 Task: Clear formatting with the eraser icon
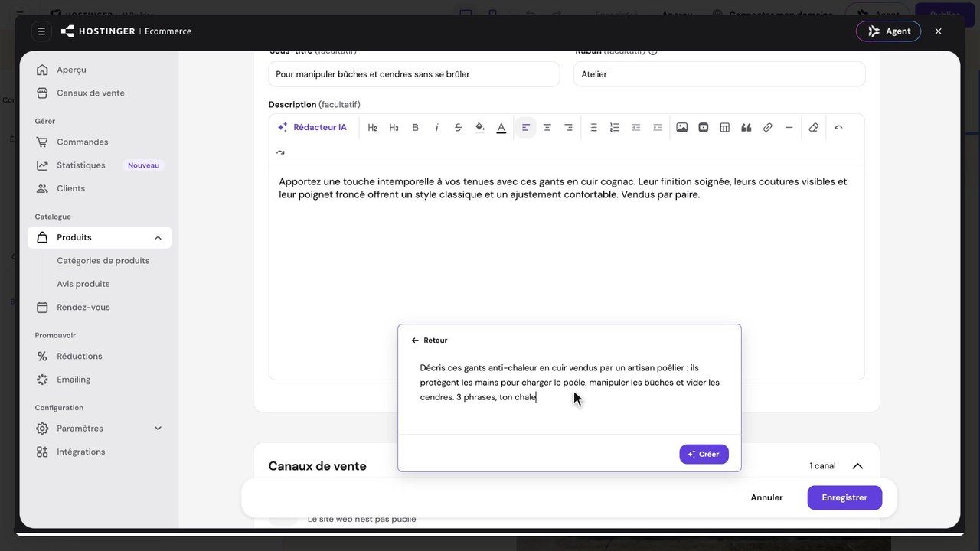click(814, 128)
